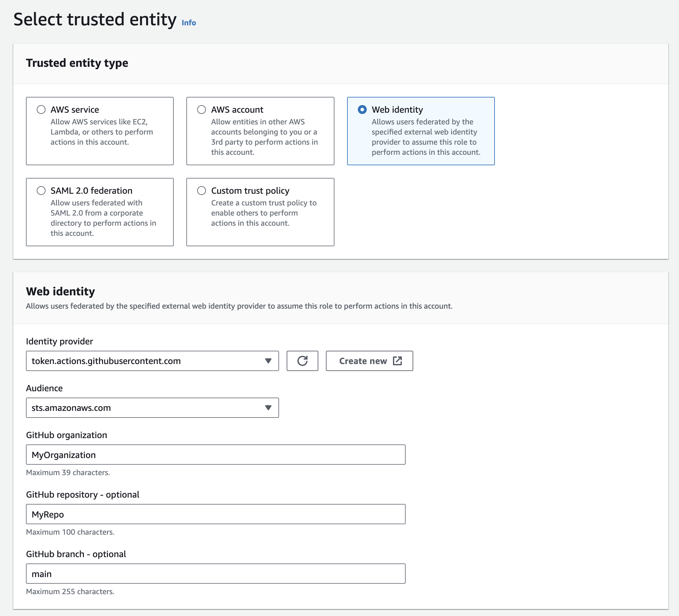This screenshot has height=616, width=679.
Task: Click the Custom trust policy description text
Action: click(264, 213)
